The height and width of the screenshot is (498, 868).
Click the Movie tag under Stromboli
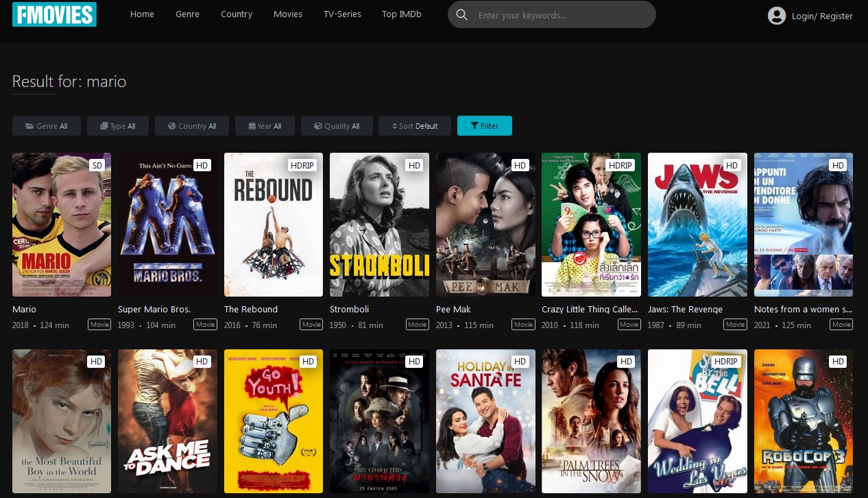(418, 325)
